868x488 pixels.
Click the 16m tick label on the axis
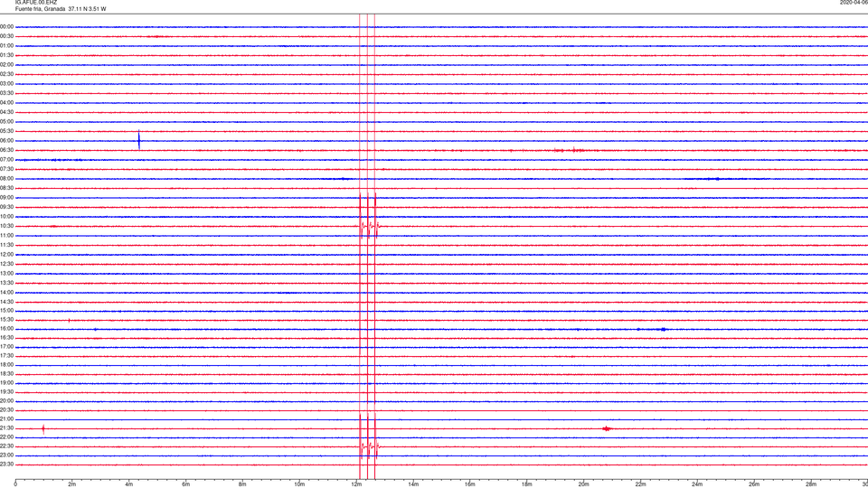pos(470,484)
